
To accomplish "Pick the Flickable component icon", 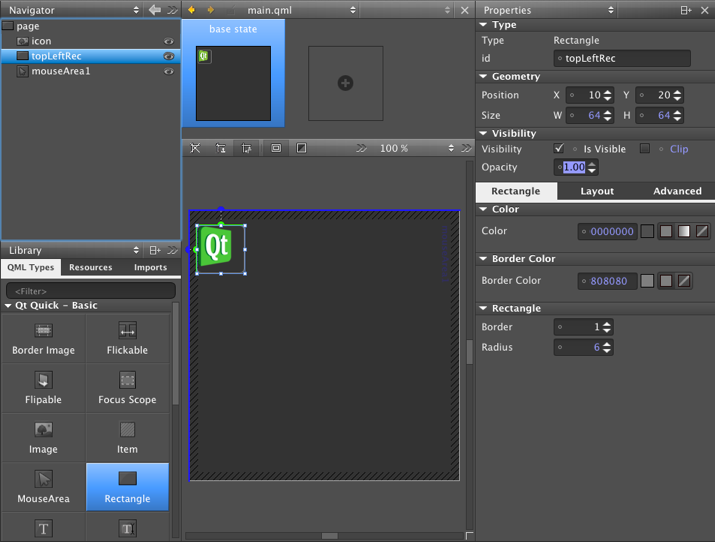I will coord(127,330).
